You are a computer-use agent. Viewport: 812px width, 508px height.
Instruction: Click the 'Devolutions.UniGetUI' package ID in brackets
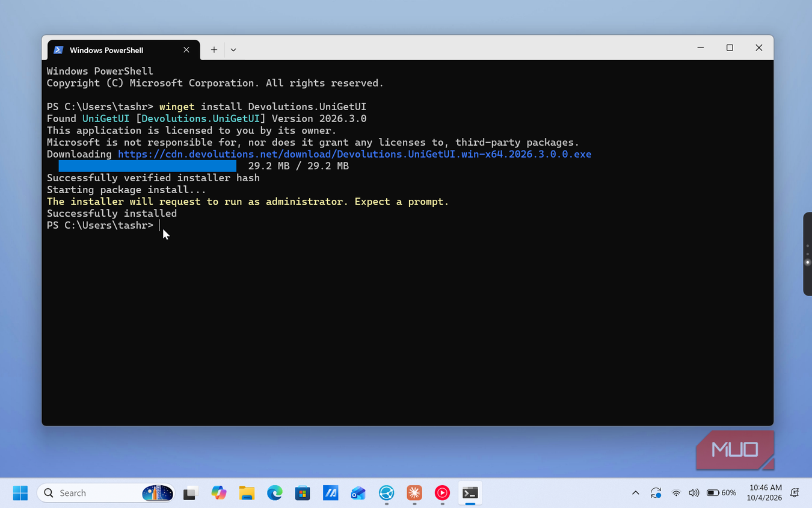click(201, 119)
